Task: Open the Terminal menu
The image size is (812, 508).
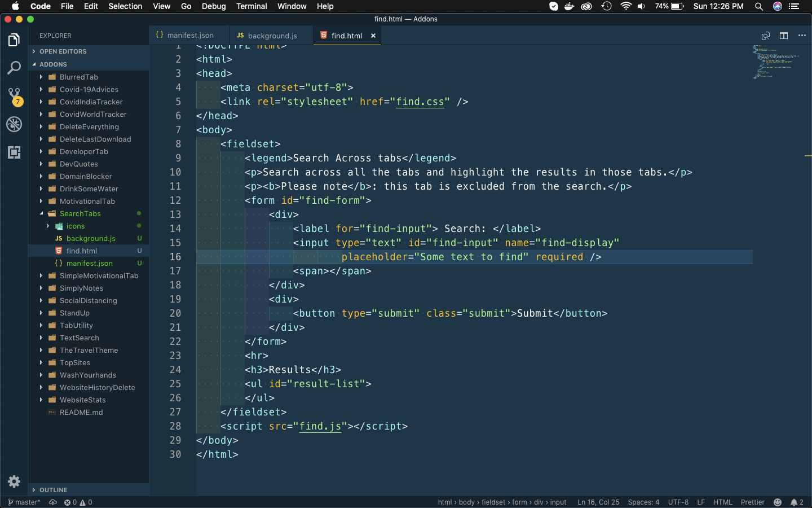Action: (x=251, y=6)
